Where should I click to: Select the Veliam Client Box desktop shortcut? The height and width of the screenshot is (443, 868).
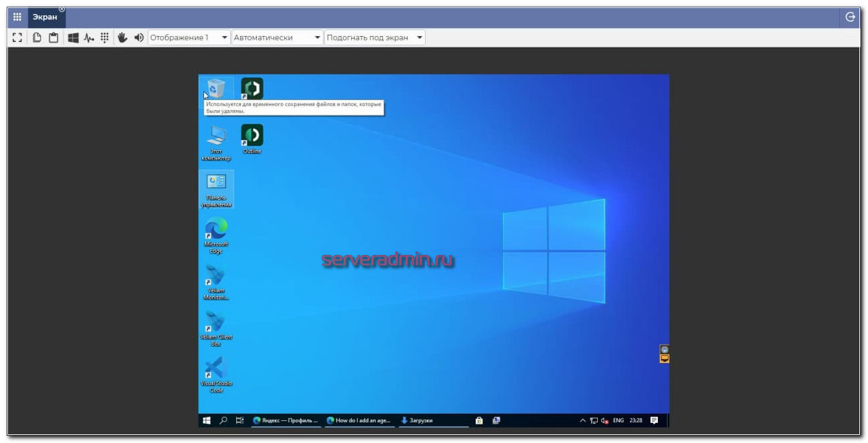point(215,328)
